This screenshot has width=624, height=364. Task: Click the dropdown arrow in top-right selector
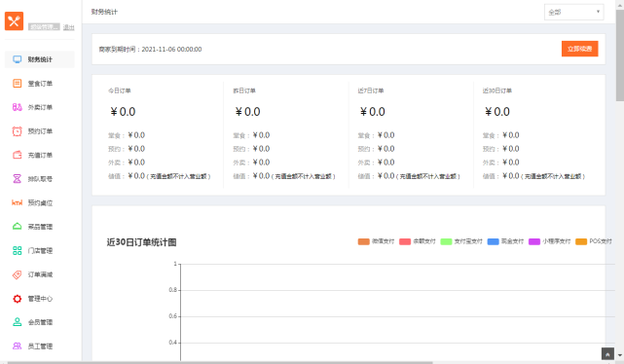[x=598, y=12]
